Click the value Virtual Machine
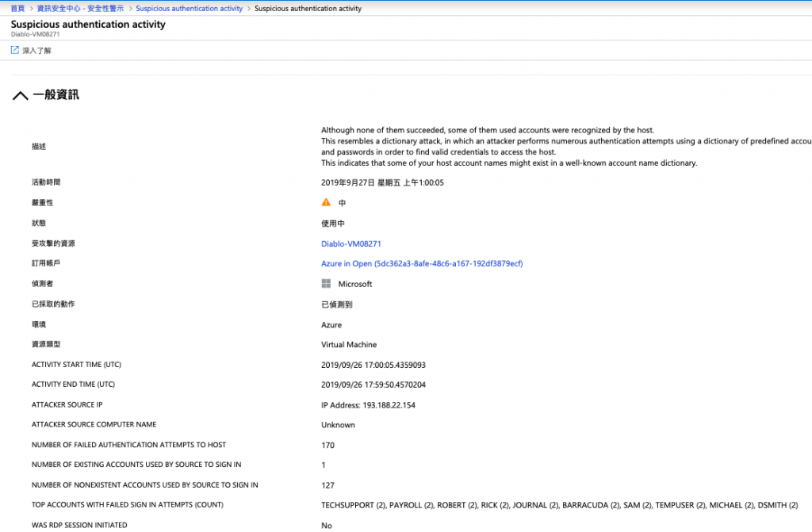This screenshot has height=532, width=812. [349, 344]
